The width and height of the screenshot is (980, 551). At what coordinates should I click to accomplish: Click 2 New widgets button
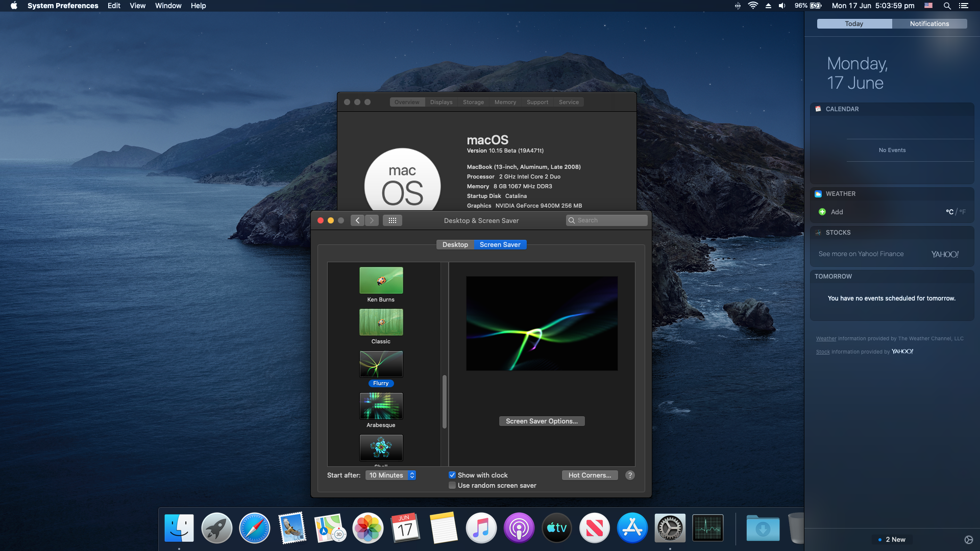(892, 539)
